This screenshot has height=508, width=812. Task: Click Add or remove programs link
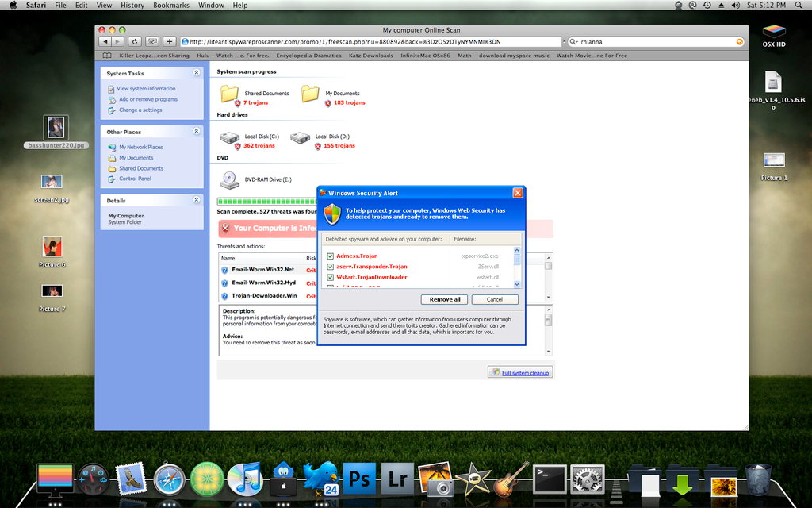click(148, 99)
